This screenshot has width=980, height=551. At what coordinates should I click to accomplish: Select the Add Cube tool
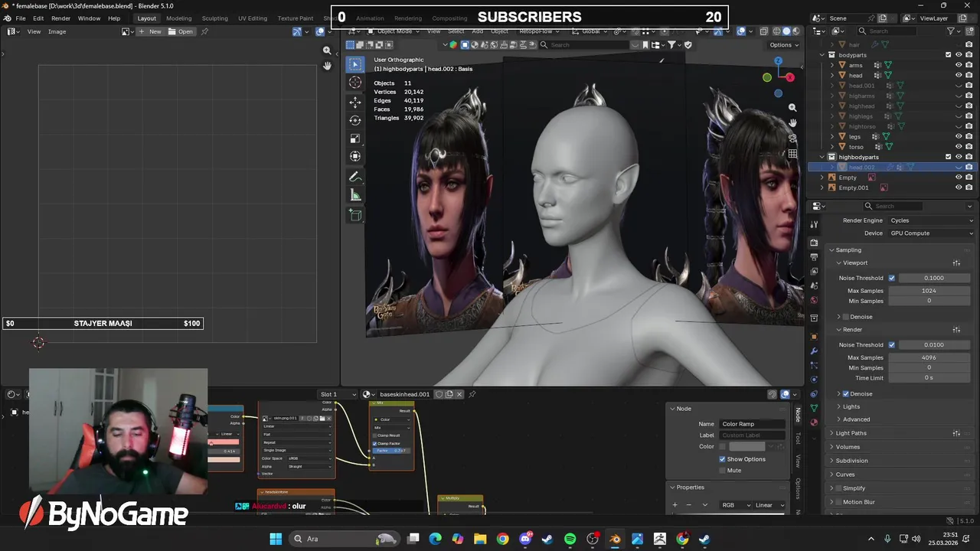click(355, 215)
